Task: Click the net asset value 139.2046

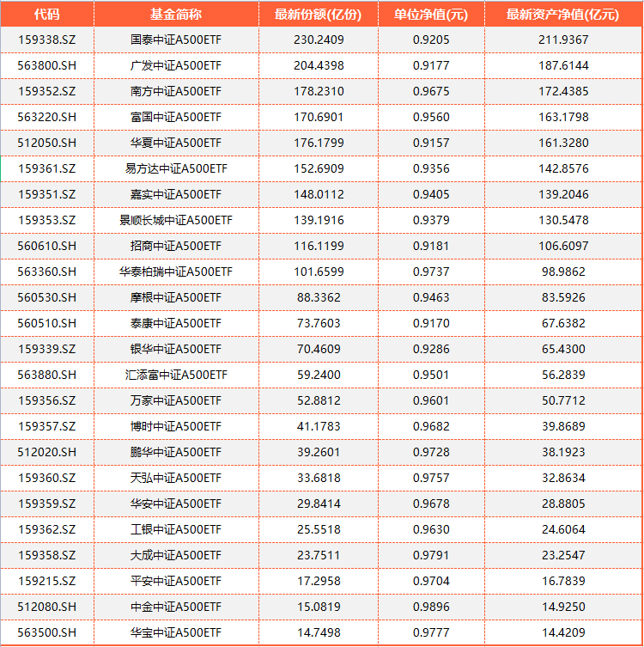Action: [562, 194]
